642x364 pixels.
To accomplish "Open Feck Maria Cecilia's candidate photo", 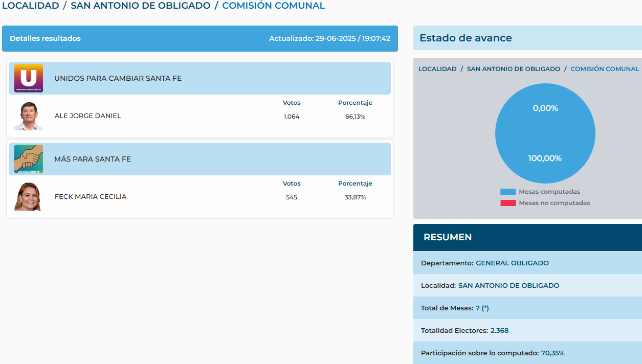I will [28, 197].
